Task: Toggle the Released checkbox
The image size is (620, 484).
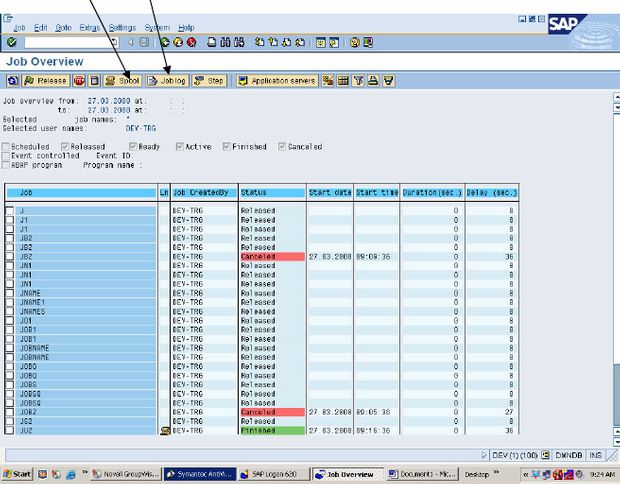Action: click(65, 147)
